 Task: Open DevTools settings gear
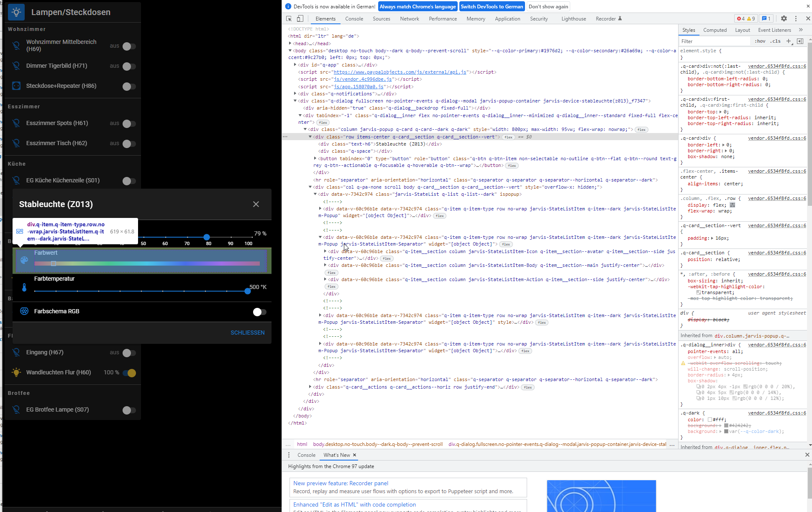coord(784,19)
